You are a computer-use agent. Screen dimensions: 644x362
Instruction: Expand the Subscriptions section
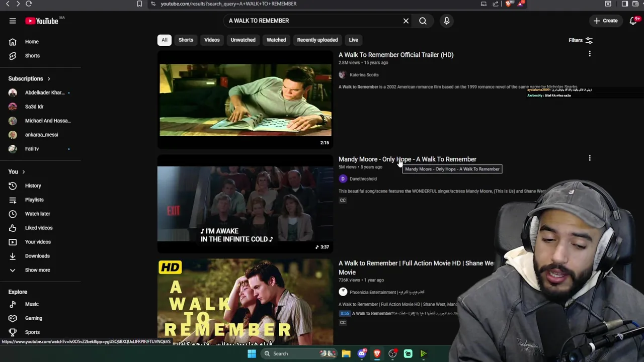tap(29, 79)
